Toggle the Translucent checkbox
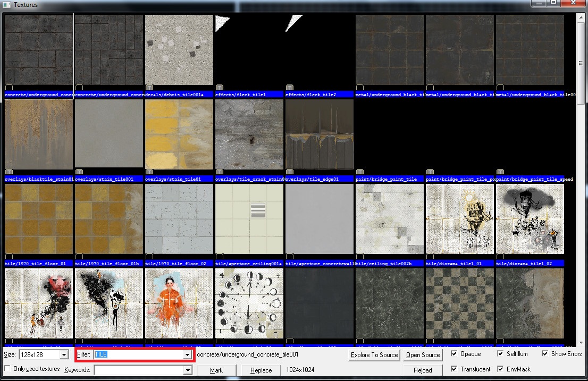Screen dimensions: 588x381 point(454,369)
